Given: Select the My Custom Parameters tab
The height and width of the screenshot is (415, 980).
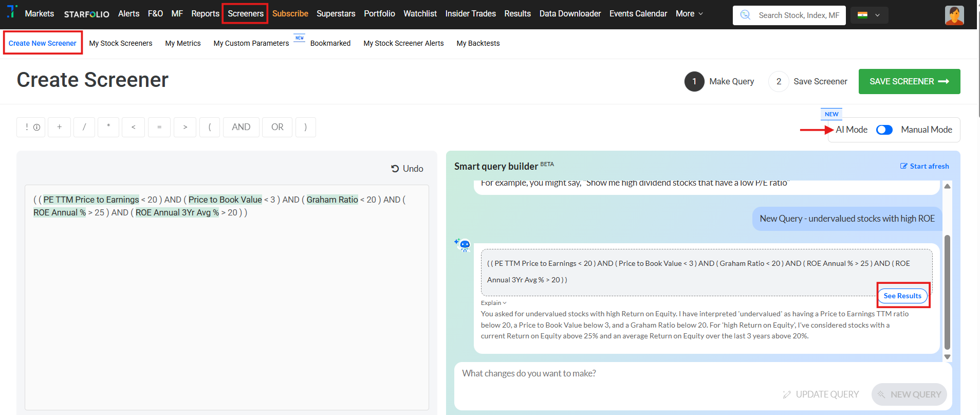Looking at the screenshot, I should click(x=251, y=43).
